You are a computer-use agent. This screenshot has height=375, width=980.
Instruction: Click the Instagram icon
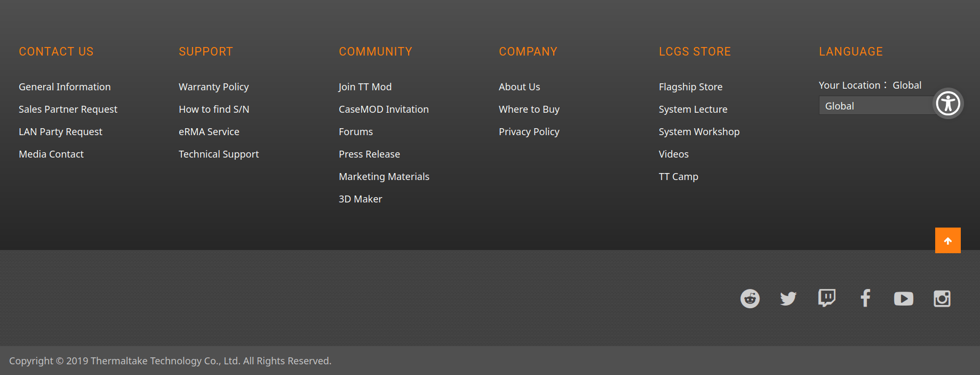(x=942, y=299)
